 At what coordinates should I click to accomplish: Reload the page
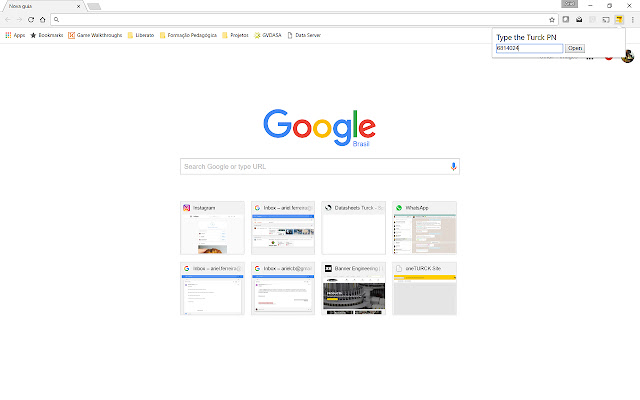click(31, 20)
